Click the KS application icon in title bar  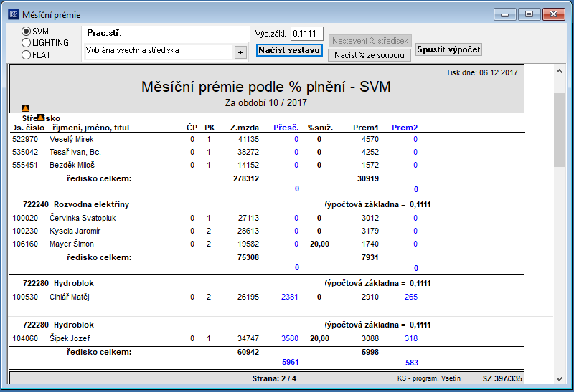[x=14, y=14]
